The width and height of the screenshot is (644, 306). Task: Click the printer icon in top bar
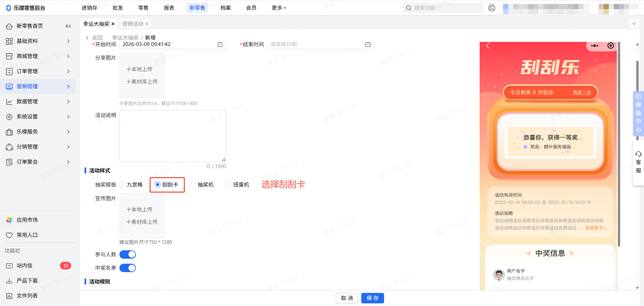pos(492,8)
